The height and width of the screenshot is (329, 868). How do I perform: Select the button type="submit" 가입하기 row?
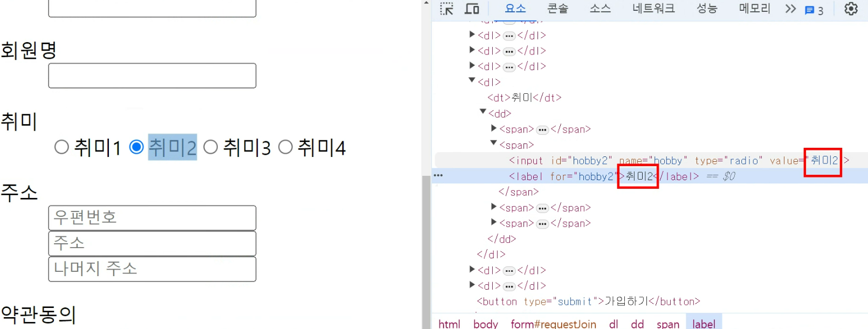click(588, 301)
